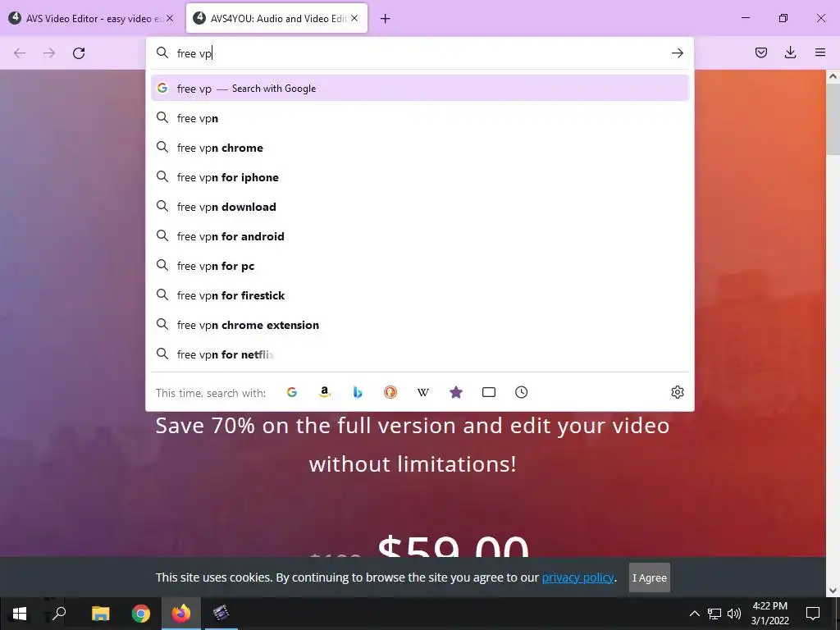The height and width of the screenshot is (630, 840).
Task: Choose the 'free vpn for android' suggestion
Action: click(419, 236)
